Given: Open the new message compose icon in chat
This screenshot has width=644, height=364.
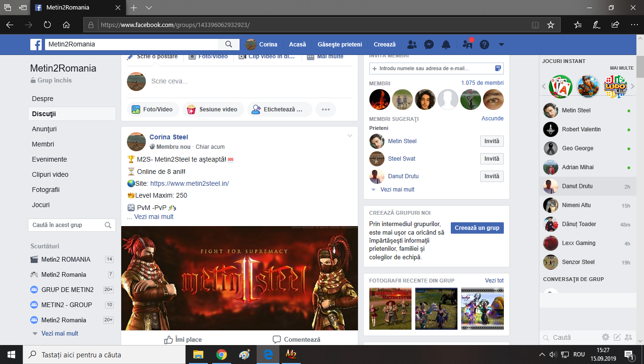Looking at the screenshot, I should pyautogui.click(x=617, y=337).
